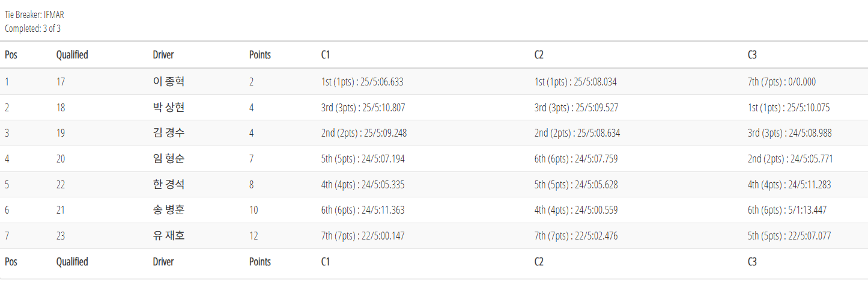868x284 pixels.
Task: Click the top Driver column header
Action: point(163,55)
